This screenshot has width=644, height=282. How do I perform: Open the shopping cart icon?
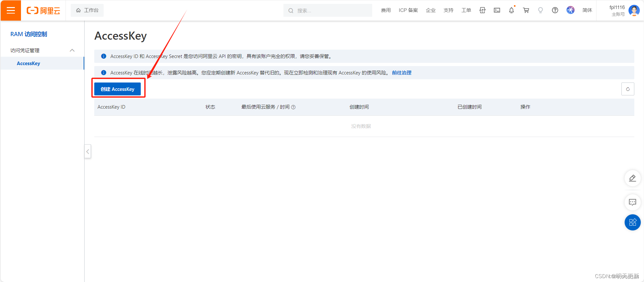[526, 10]
